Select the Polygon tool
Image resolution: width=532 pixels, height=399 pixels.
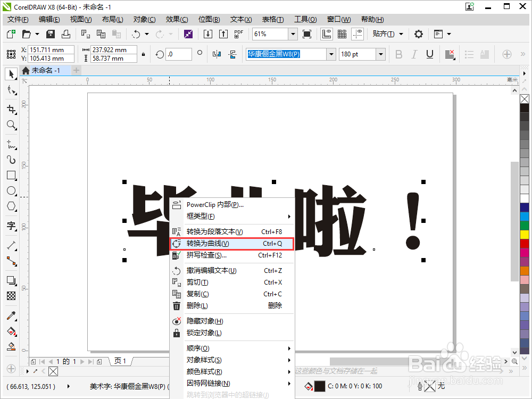pos(11,206)
